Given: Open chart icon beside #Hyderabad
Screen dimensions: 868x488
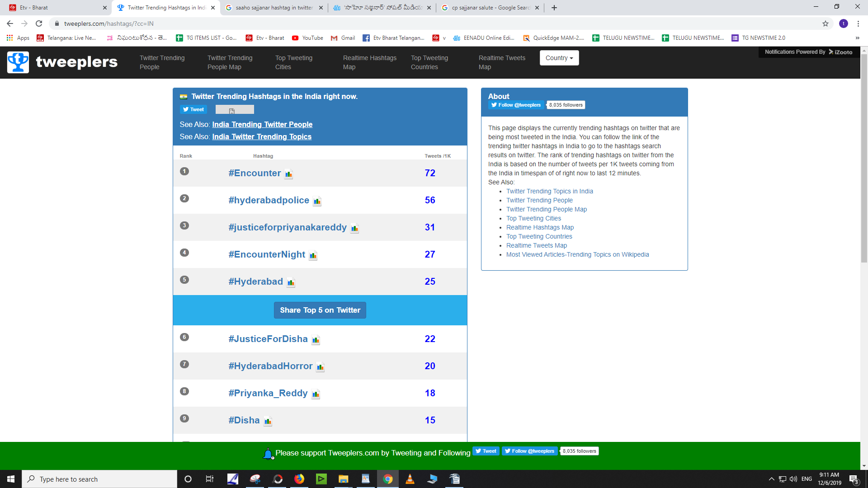Looking at the screenshot, I should (x=291, y=282).
